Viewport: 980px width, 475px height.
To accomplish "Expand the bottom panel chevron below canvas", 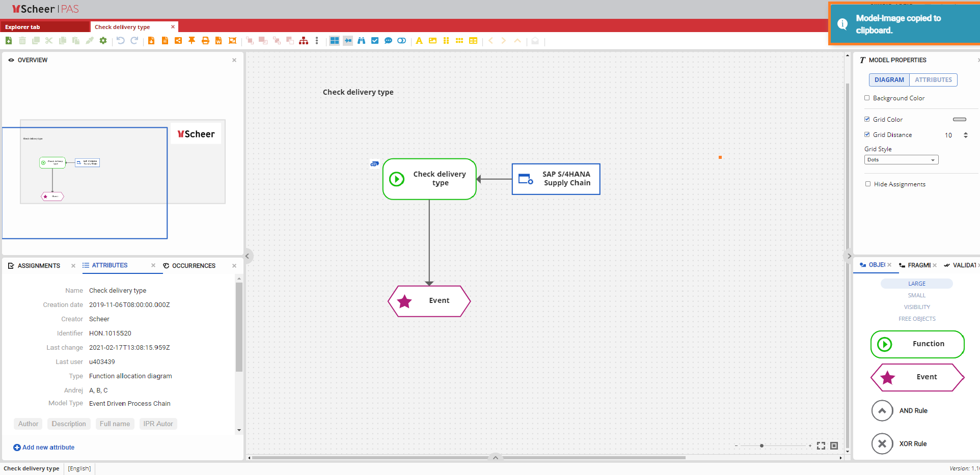I will pyautogui.click(x=495, y=457).
